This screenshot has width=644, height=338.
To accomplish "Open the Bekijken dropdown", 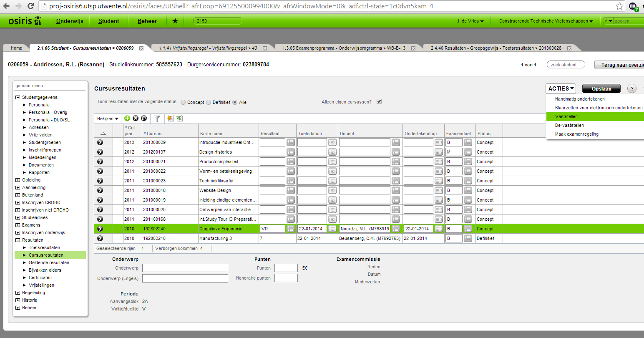I will [x=108, y=119].
